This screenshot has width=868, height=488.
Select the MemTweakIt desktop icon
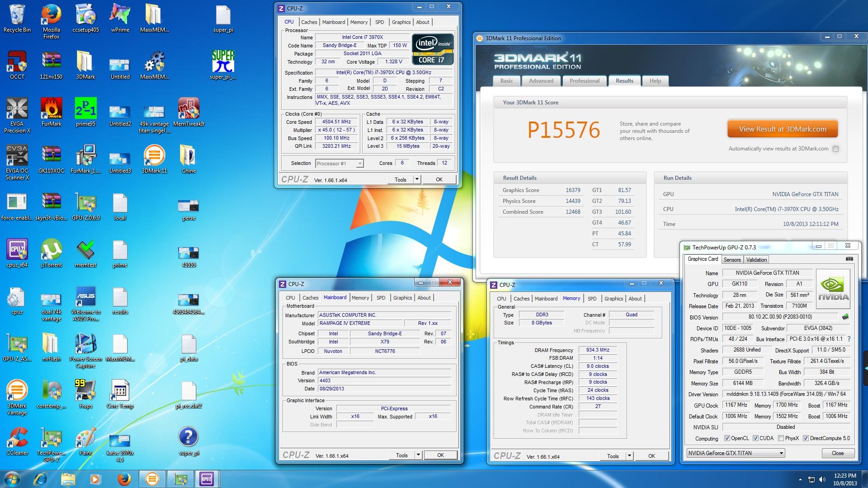click(x=189, y=113)
